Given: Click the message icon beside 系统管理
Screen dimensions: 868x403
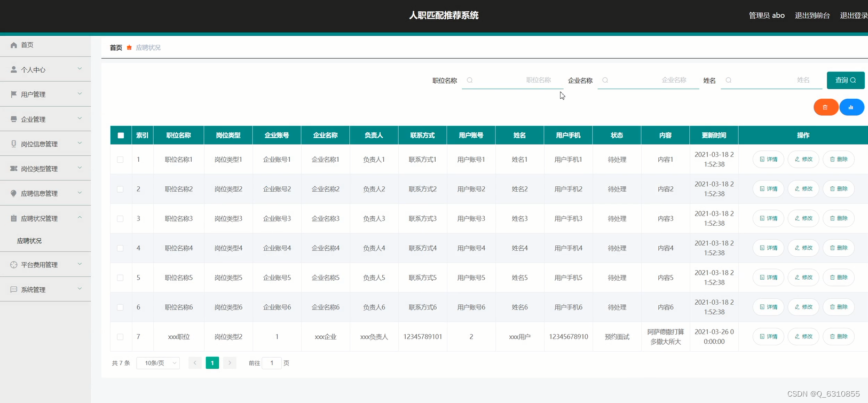Looking at the screenshot, I should pos(14,289).
